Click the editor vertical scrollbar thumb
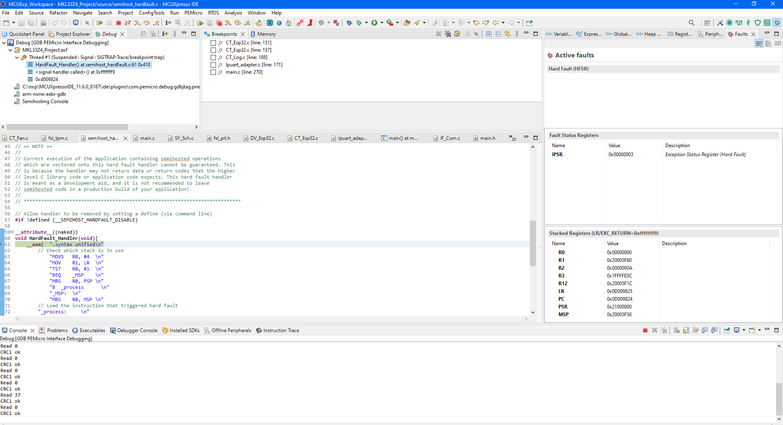Screen dimensions: 783x425 [533, 243]
